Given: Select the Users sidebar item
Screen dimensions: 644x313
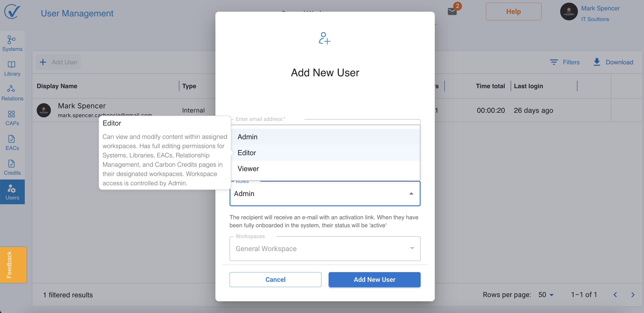Looking at the screenshot, I should pos(12,192).
